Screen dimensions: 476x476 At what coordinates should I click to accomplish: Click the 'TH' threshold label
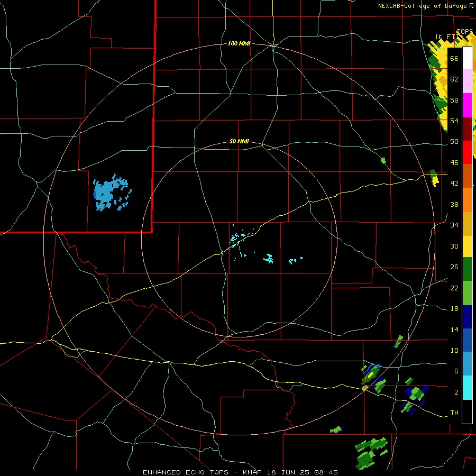(454, 413)
